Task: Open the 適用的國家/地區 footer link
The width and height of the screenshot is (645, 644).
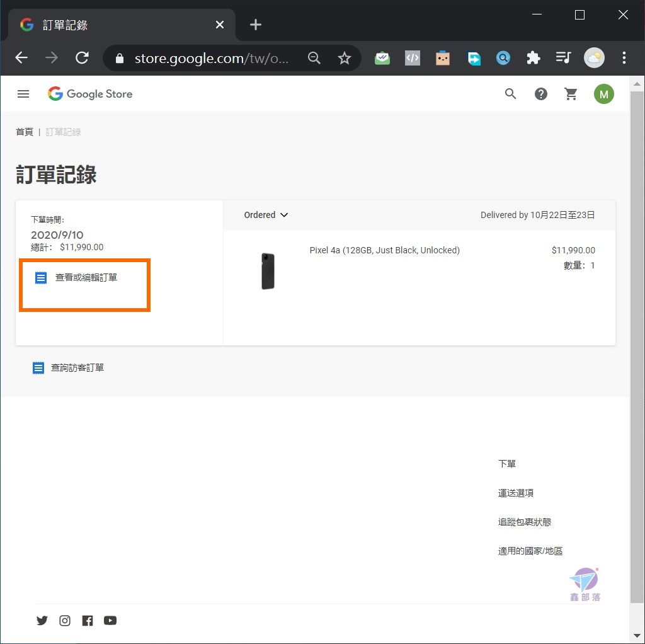Action: click(x=530, y=551)
